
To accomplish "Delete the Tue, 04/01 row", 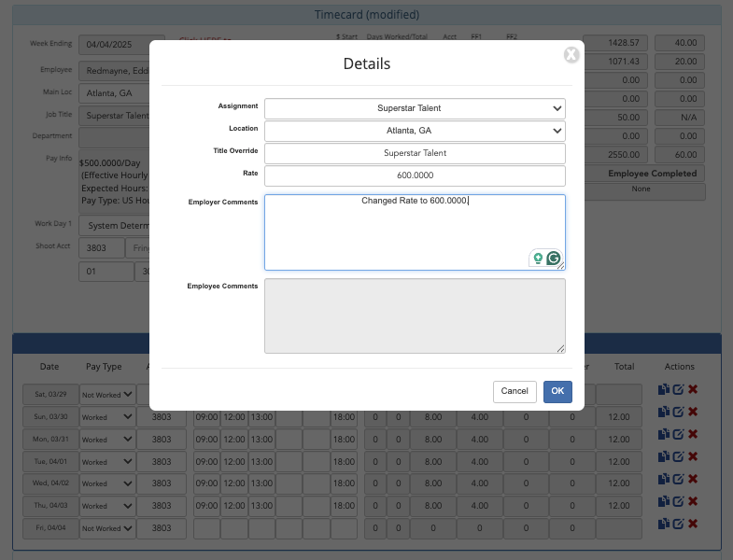I will pos(693,456).
